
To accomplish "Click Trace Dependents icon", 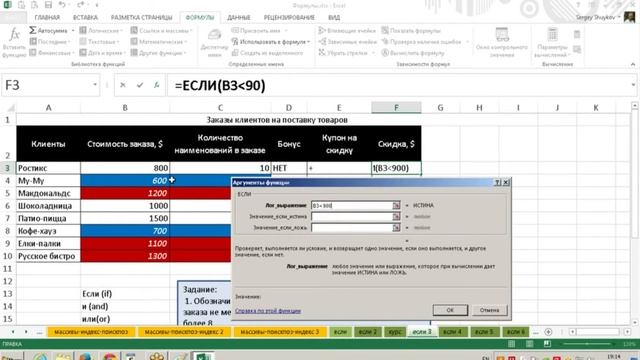I will tap(322, 42).
